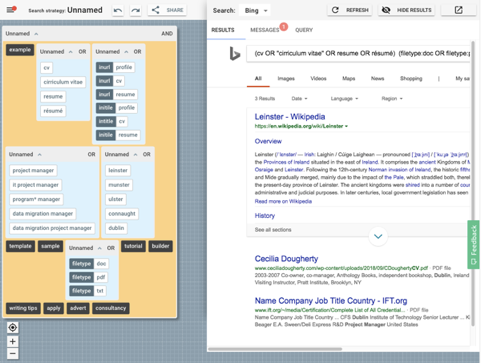Recenter the canvas with target icon
Screen dimensions: 481x363
[x=13, y=328]
